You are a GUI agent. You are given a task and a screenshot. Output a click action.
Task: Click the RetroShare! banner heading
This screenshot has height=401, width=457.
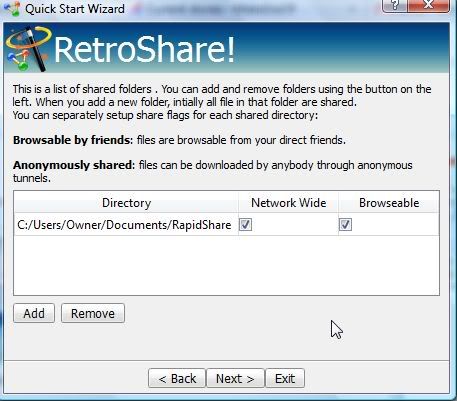[145, 50]
